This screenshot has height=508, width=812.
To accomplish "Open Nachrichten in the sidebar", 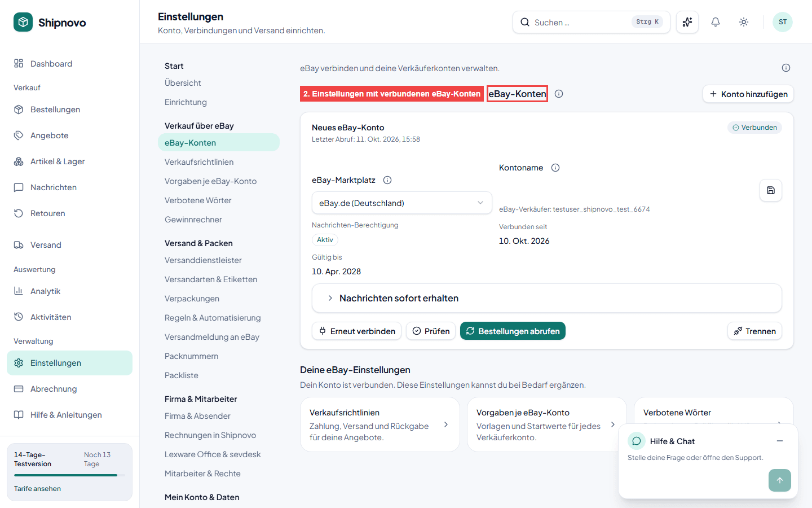I will pos(69,187).
